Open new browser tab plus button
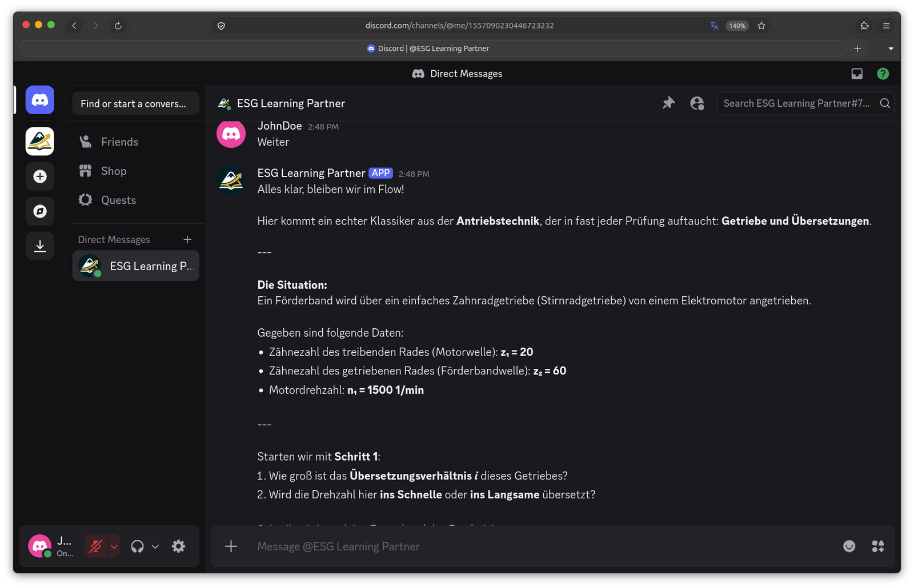 pos(857,49)
